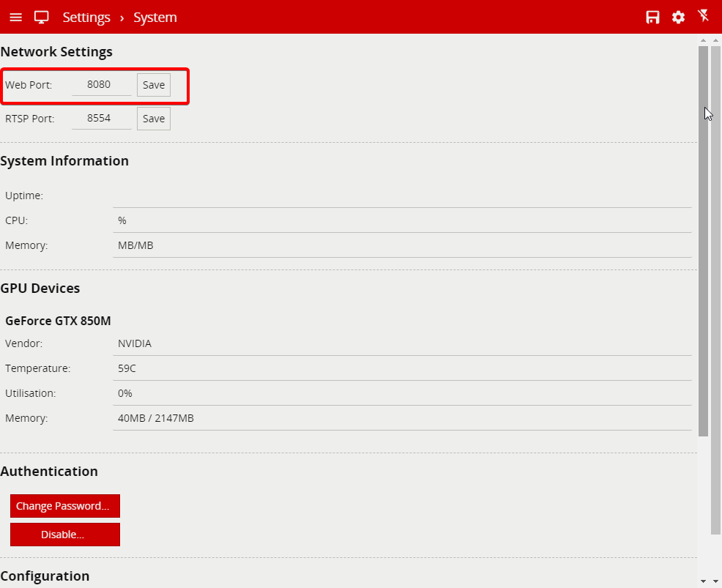Click the inner scrollbar up arrow
Image resolution: width=722 pixels, height=588 pixels.
[x=703, y=40]
